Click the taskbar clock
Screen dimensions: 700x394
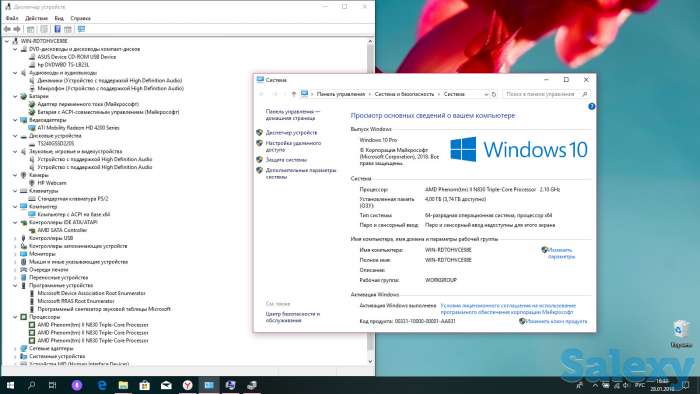click(x=662, y=385)
